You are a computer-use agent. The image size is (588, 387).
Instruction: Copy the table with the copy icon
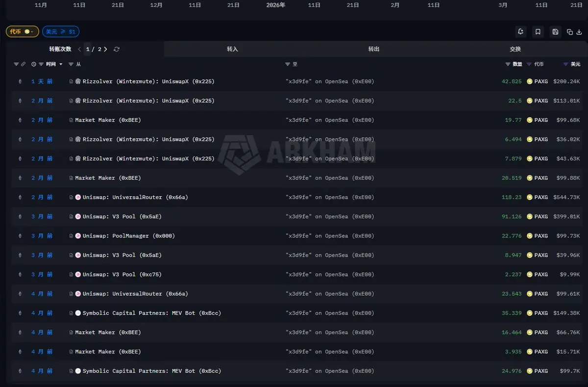coord(570,32)
